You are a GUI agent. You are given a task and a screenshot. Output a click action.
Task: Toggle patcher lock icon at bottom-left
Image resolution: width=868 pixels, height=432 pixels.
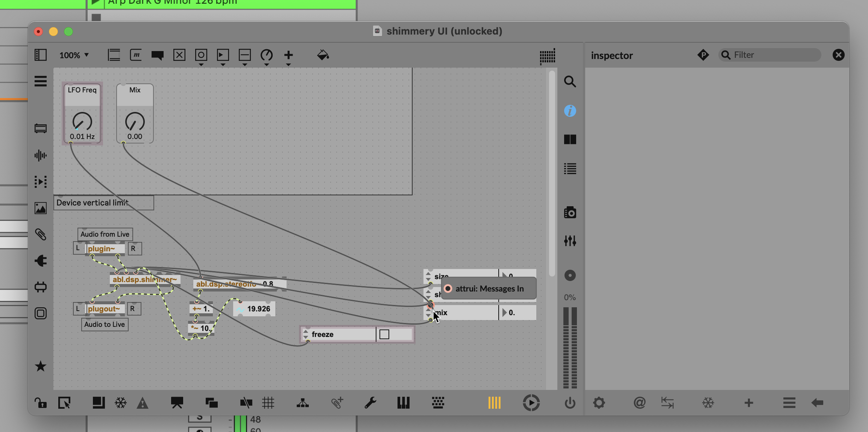(41, 403)
